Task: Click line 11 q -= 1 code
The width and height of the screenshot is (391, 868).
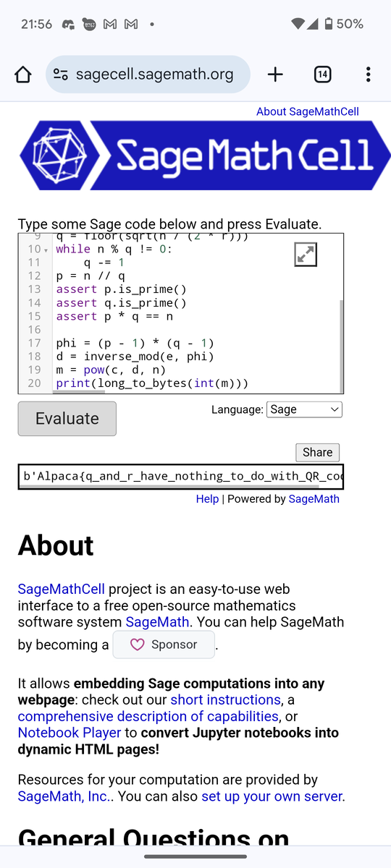Action: pos(104,263)
